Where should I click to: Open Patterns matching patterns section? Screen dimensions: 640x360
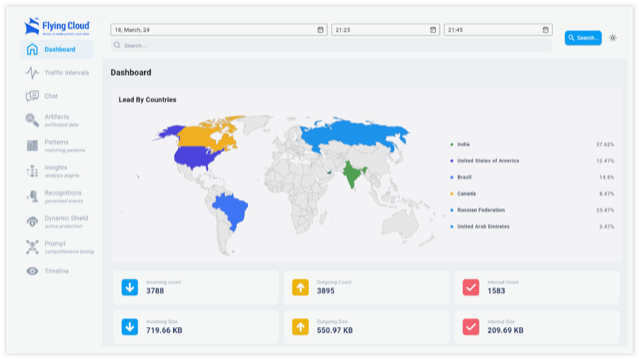pos(57,146)
